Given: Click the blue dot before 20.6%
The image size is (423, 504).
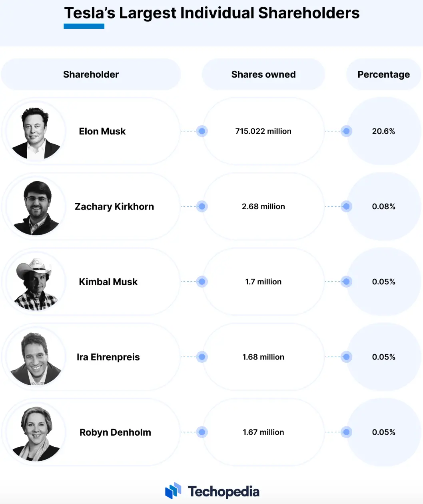Looking at the screenshot, I should (347, 131).
